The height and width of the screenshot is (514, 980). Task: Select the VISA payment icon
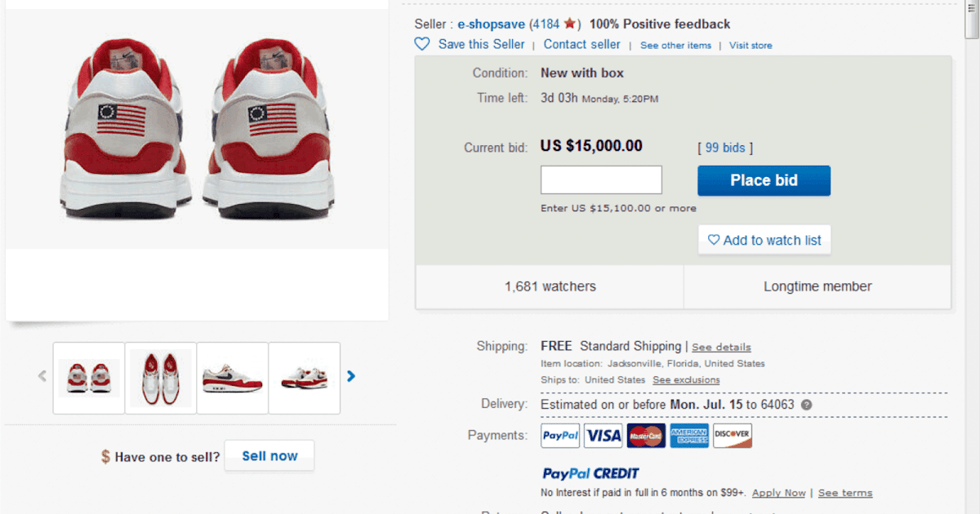[x=603, y=435]
